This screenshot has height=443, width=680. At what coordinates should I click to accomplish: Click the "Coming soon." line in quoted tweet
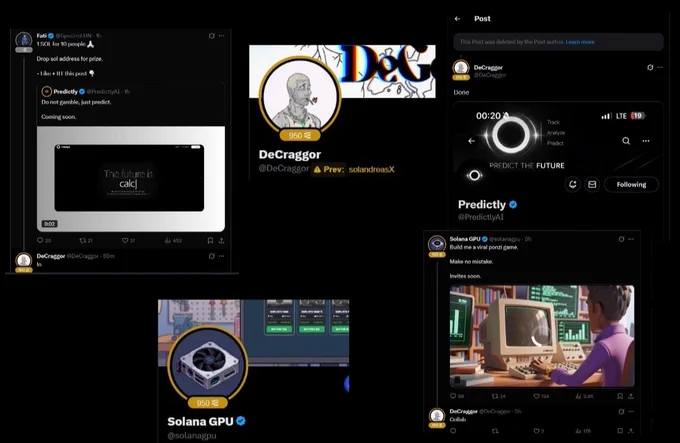[59, 117]
